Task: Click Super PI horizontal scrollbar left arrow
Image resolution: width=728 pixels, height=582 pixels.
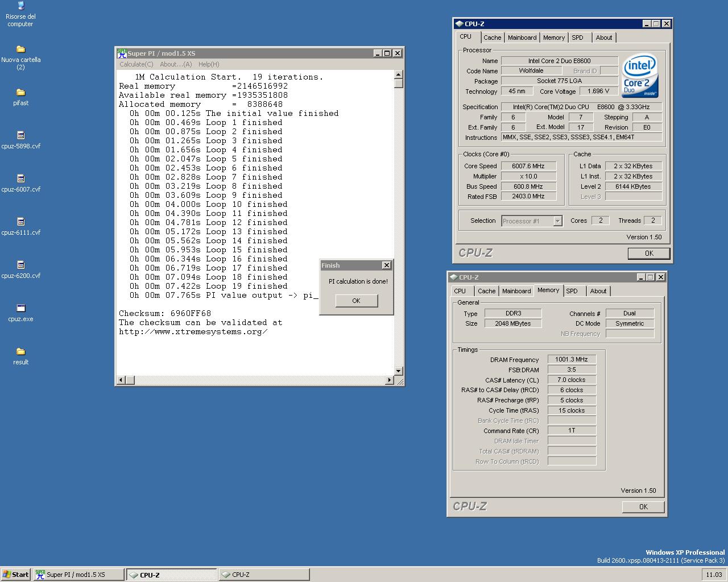Action: [121, 380]
